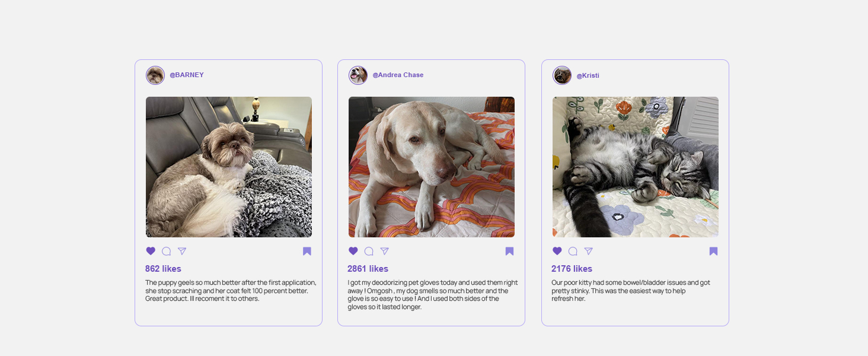
Task: Open the @Andrea Chase username link
Action: 398,75
